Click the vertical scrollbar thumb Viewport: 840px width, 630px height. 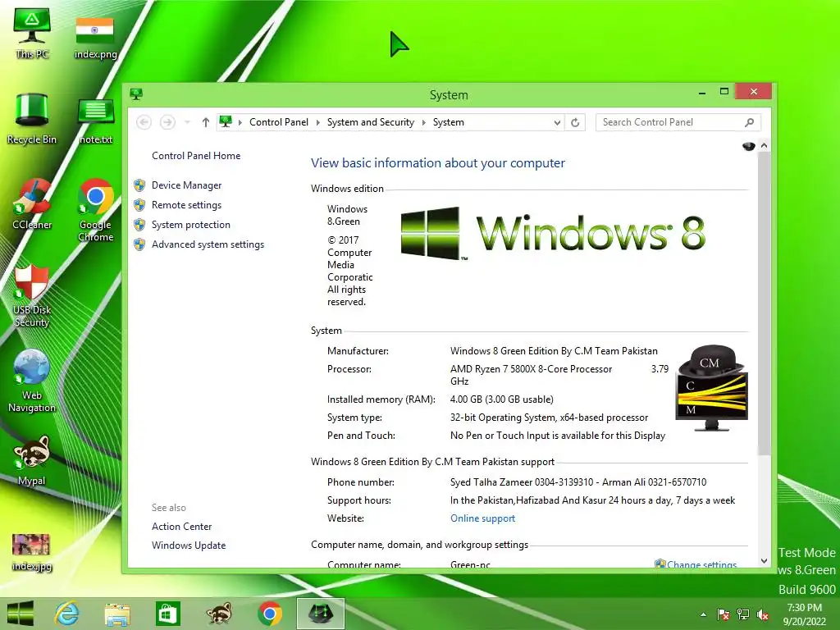pos(764,304)
